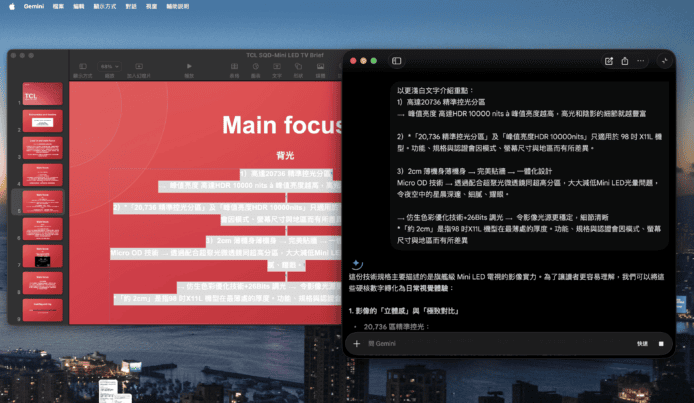Image resolution: width=694 pixels, height=403 pixels.
Task: Select slide 5 thumbnail in Keynote navigator
Action: click(x=42, y=202)
